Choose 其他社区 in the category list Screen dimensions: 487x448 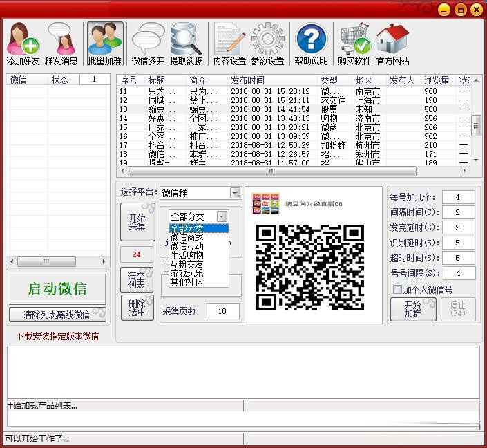click(x=199, y=283)
